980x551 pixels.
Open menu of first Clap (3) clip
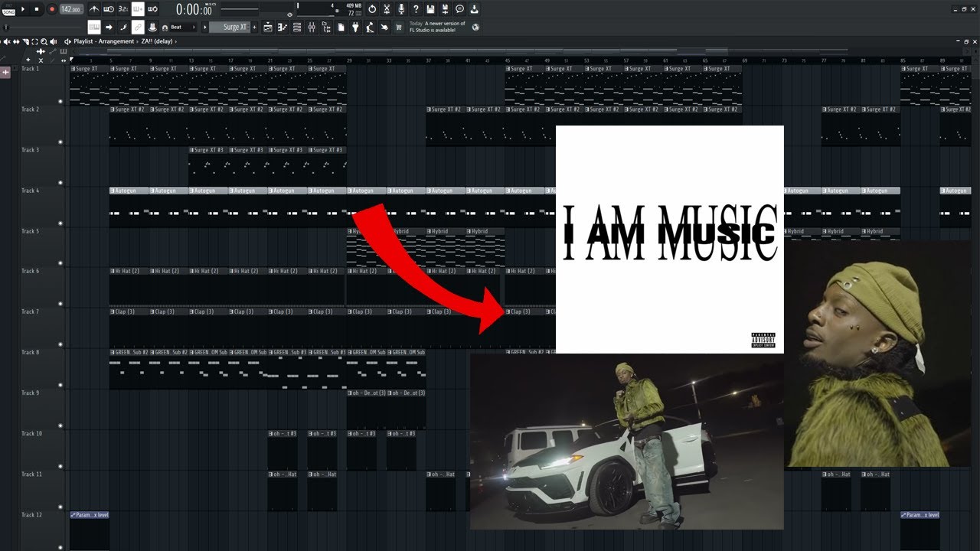(113, 311)
